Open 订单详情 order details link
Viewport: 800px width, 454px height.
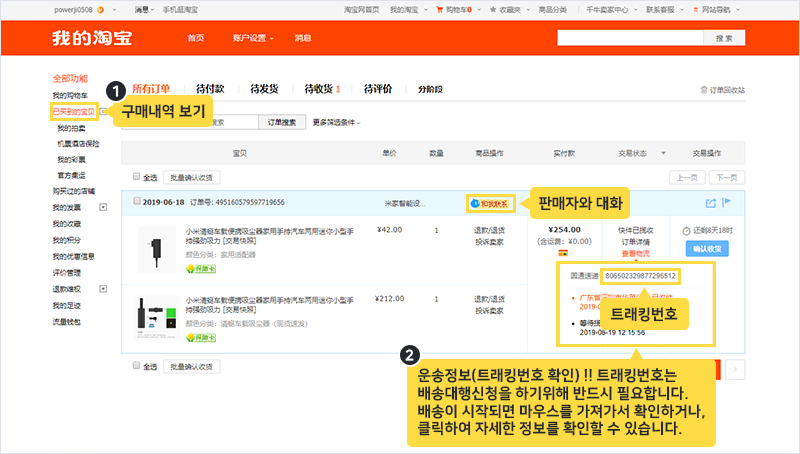pos(636,242)
